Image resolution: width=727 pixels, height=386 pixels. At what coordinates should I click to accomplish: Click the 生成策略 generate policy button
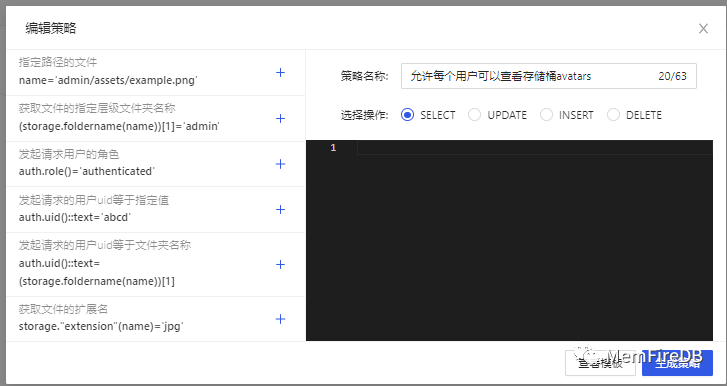click(677, 363)
